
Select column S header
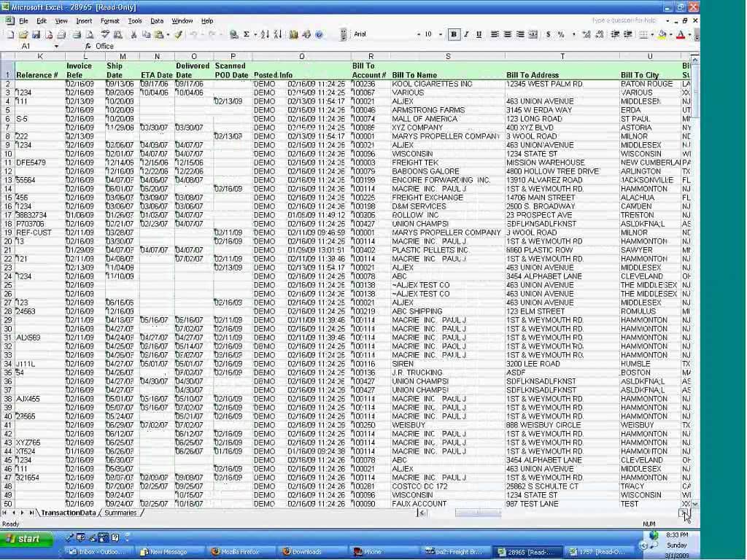coord(448,56)
